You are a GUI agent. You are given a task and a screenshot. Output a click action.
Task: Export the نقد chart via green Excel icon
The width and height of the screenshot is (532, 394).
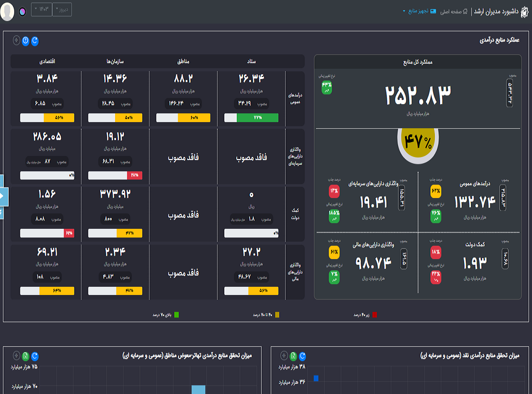tap(293, 356)
